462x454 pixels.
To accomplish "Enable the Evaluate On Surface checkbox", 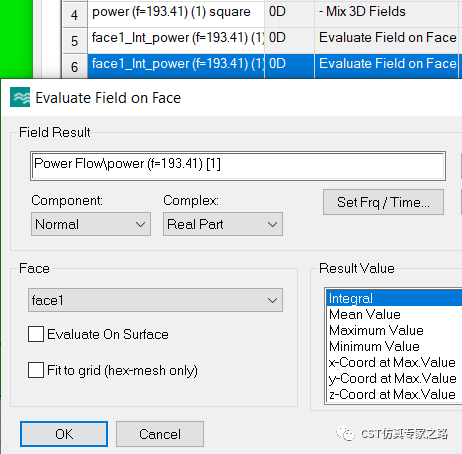I will [x=36, y=334].
